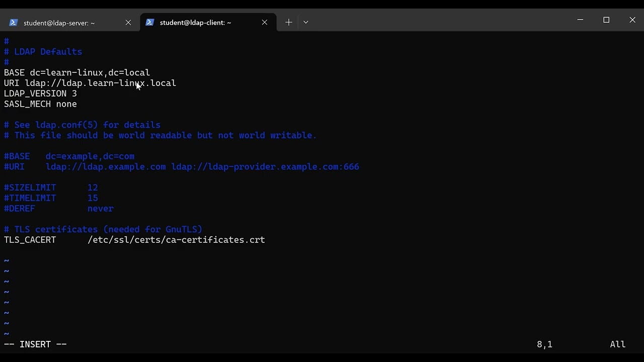Click ldap://ldap-provider.example.com:666 text
Screen dimensions: 644x362
pyautogui.click(x=265, y=167)
